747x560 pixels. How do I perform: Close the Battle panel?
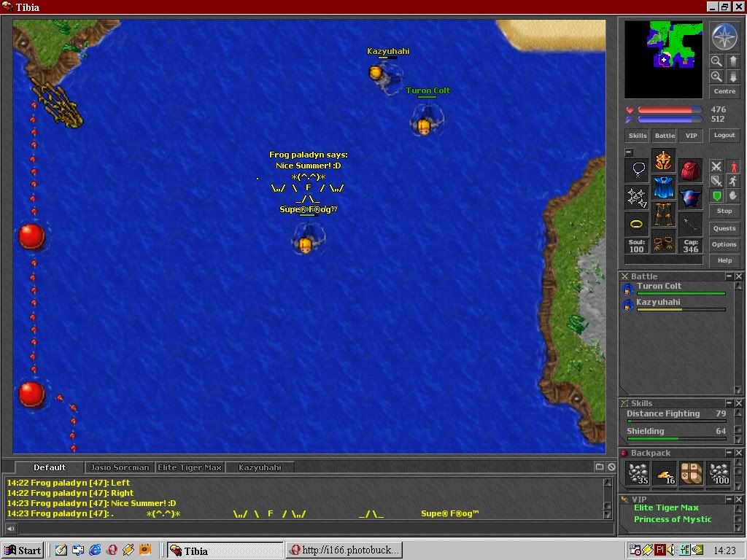point(738,276)
